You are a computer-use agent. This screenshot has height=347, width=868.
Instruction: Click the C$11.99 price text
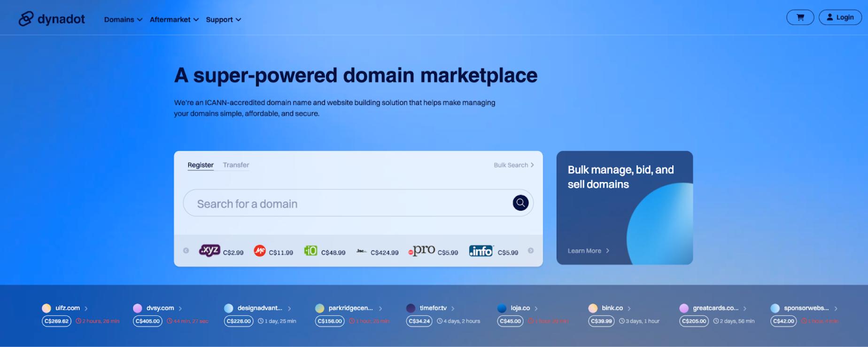coord(281,252)
